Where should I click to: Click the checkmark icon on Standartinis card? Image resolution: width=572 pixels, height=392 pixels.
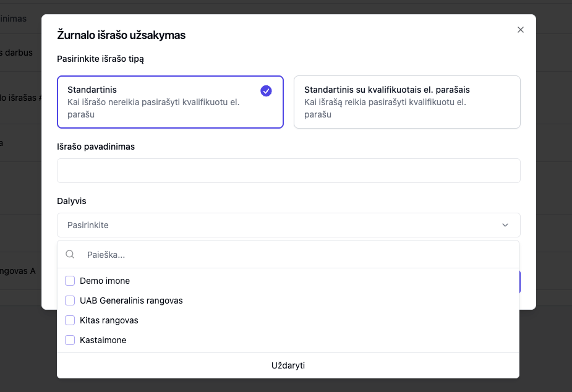[266, 91]
